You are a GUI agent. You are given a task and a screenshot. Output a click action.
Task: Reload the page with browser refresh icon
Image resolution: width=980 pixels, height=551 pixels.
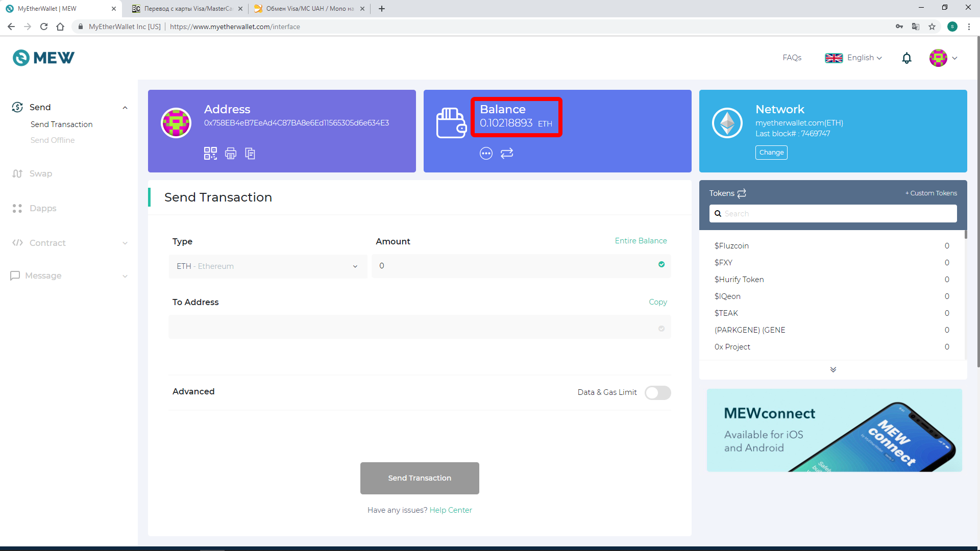(x=44, y=27)
